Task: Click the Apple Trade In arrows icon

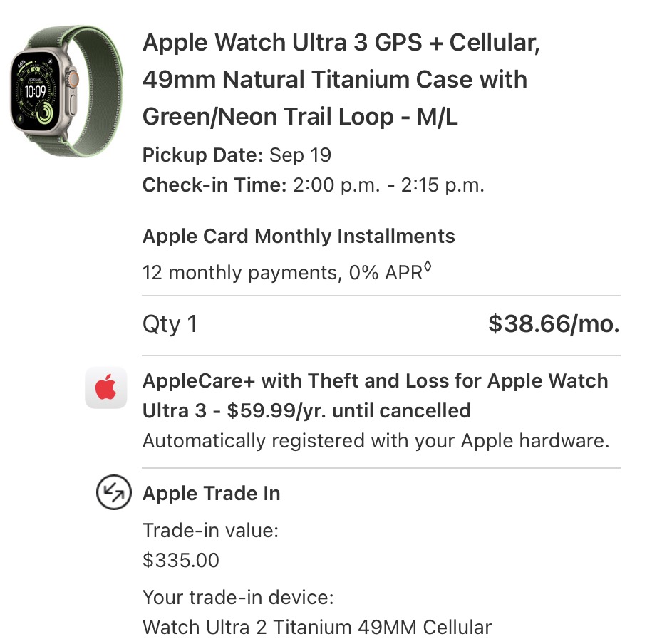Action: tap(114, 494)
